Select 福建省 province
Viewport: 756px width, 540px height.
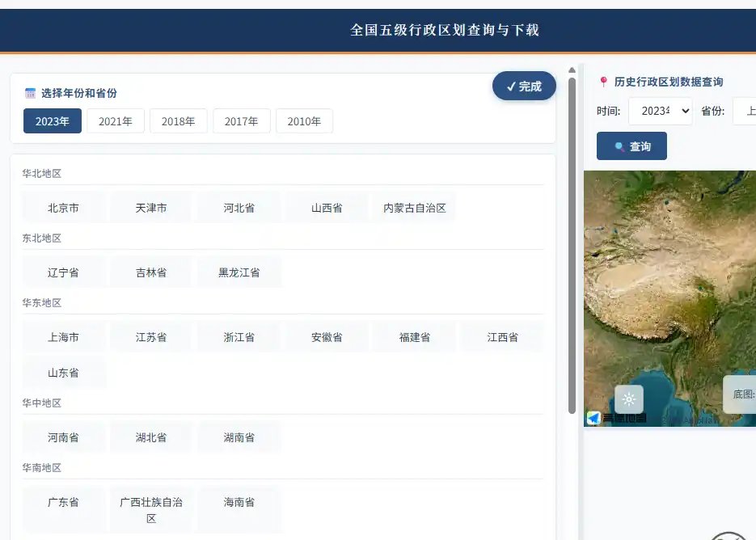(415, 337)
